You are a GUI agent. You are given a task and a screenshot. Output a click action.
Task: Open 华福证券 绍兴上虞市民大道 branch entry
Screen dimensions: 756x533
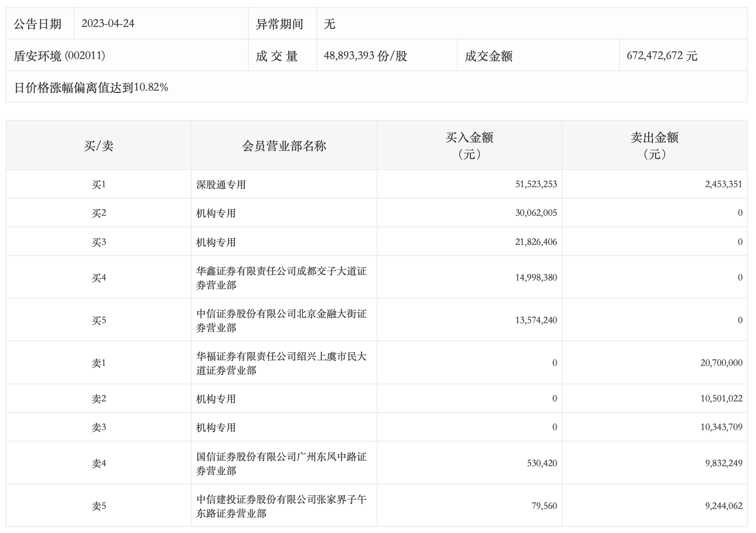click(281, 363)
